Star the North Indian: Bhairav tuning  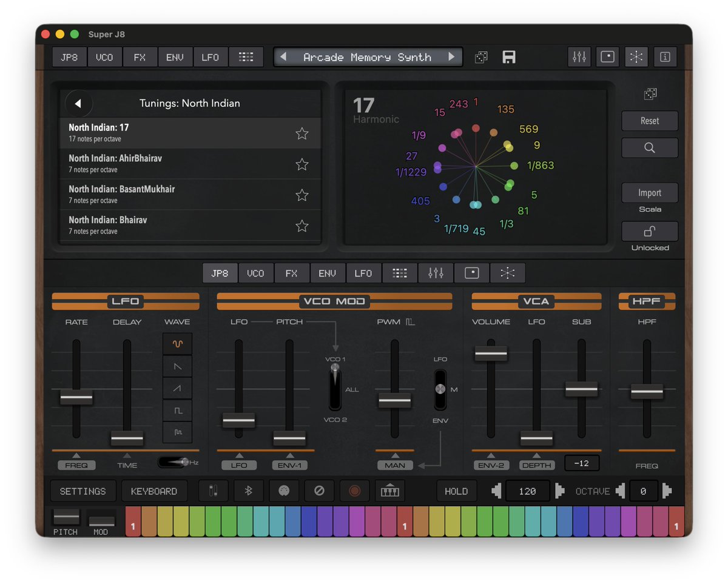tap(302, 226)
